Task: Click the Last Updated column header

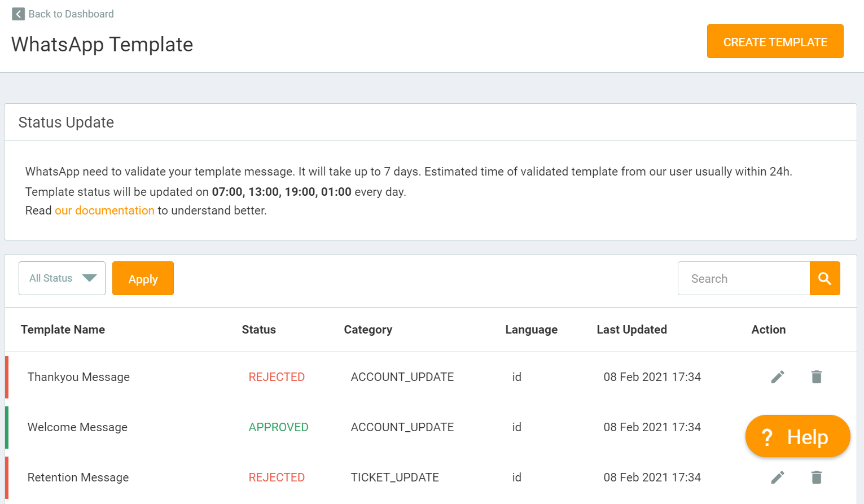Action: coord(632,330)
